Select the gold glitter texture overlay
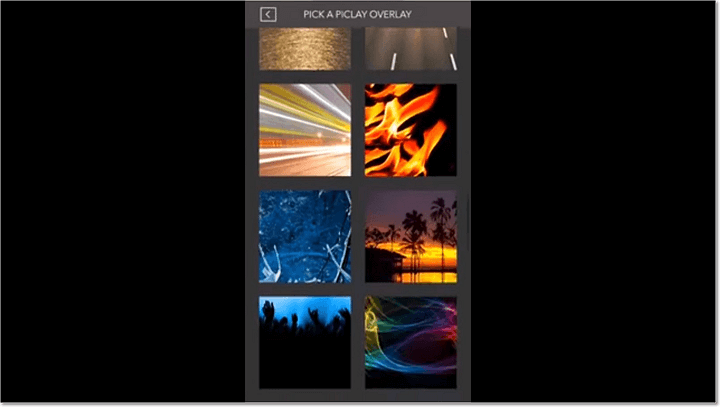Screen dimensions: 720x407 [305, 49]
